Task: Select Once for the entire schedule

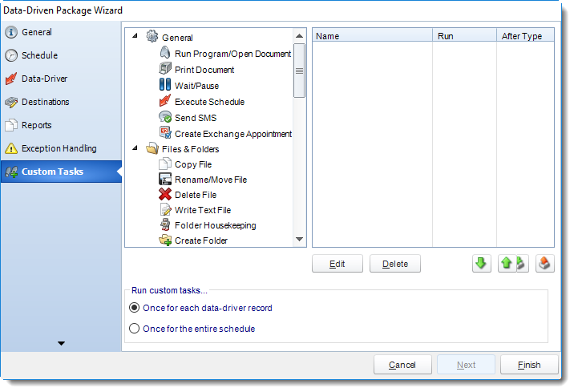Action: coord(135,329)
